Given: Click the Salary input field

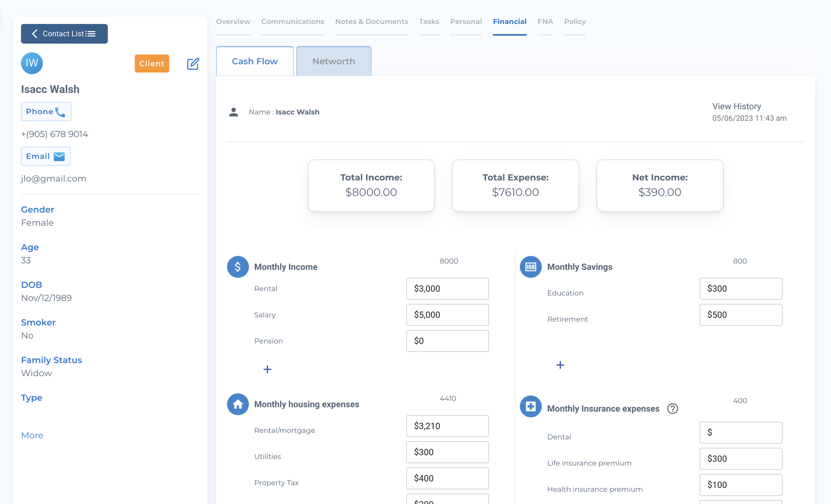Looking at the screenshot, I should point(447,314).
